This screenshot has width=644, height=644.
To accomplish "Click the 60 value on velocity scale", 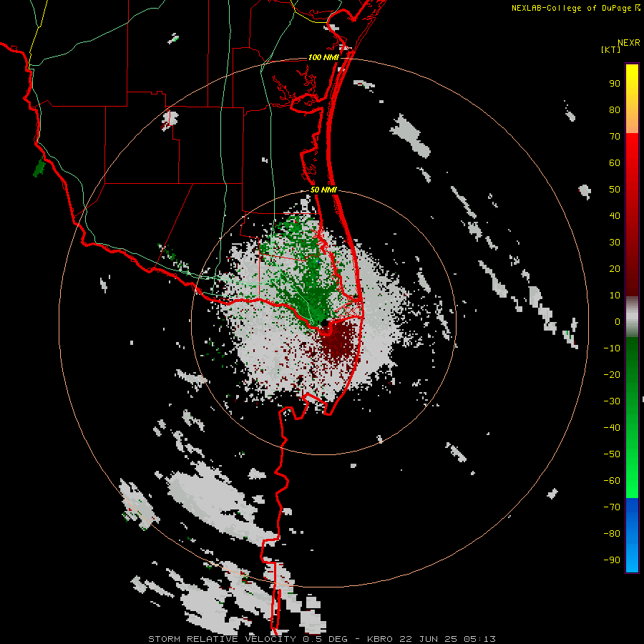I will click(615, 163).
